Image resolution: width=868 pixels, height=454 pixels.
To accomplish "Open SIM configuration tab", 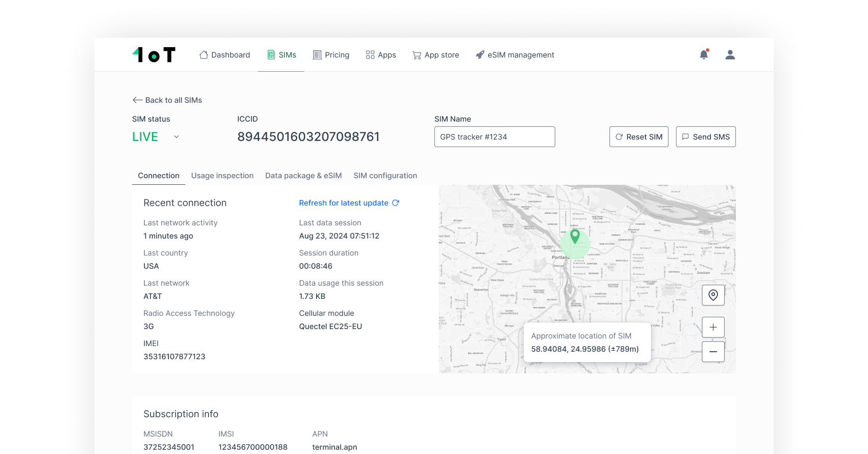I will point(385,175).
